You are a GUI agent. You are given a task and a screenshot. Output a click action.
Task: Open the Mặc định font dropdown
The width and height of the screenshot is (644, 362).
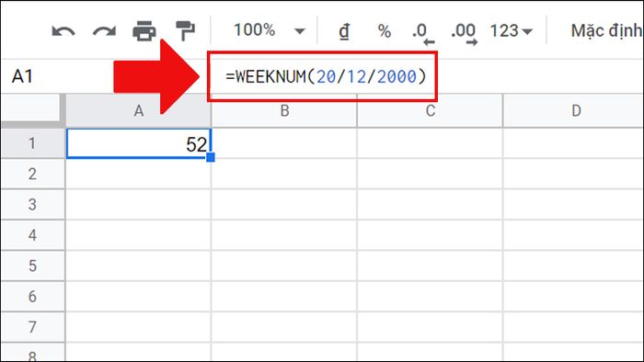[606, 30]
